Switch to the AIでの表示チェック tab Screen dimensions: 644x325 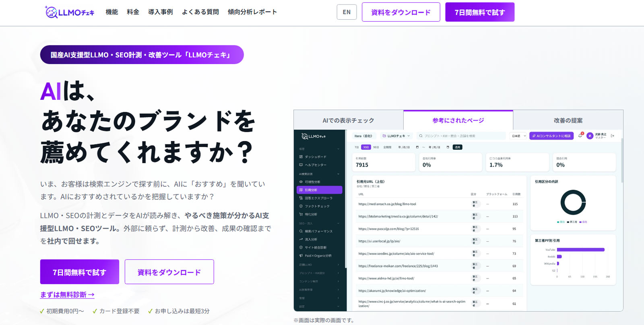tap(349, 120)
